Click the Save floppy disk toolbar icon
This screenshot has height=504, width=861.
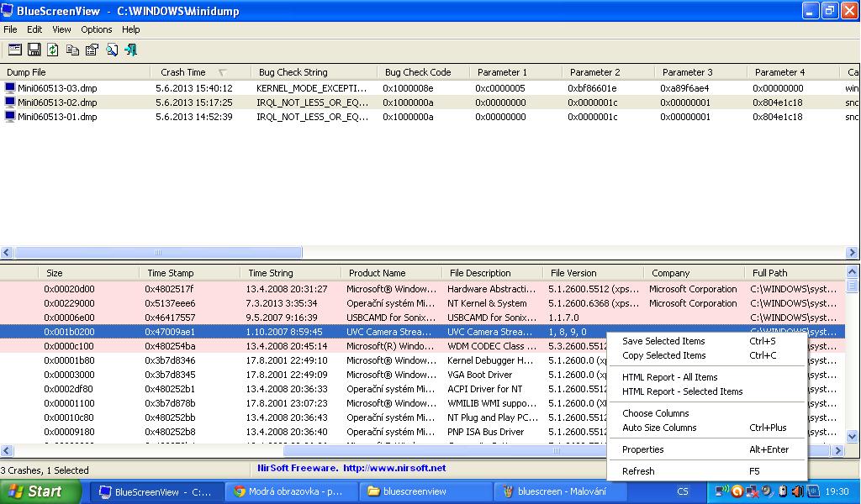point(34,50)
